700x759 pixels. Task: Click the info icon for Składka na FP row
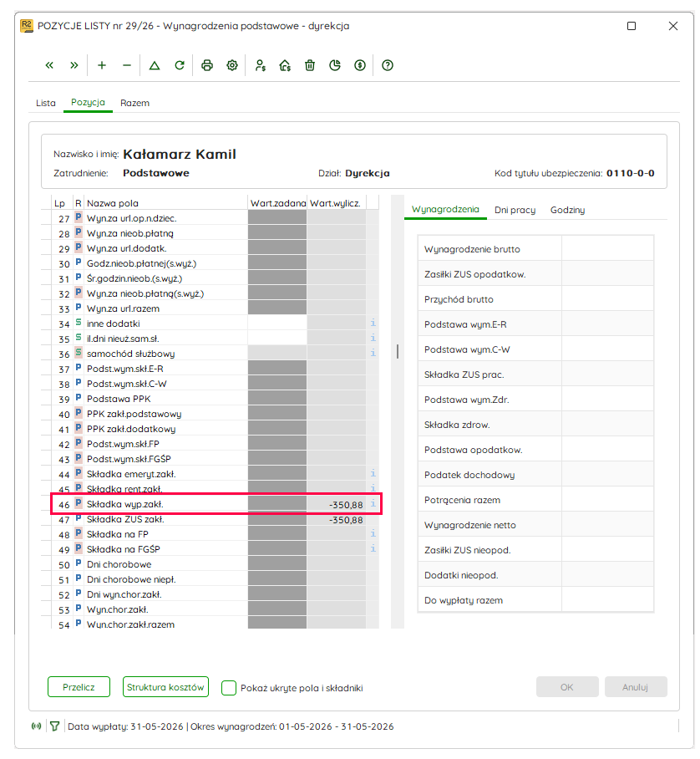[x=373, y=533]
